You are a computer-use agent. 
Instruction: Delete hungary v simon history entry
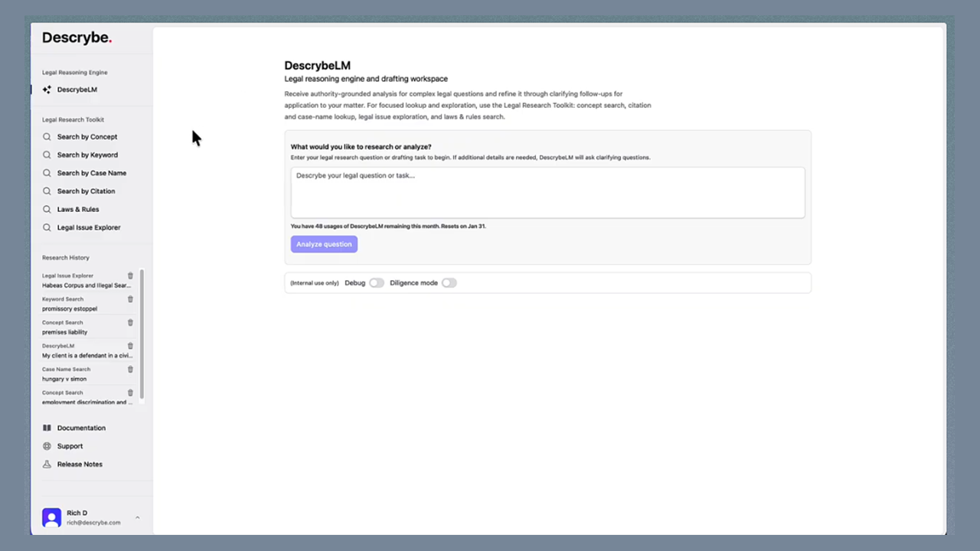point(130,369)
